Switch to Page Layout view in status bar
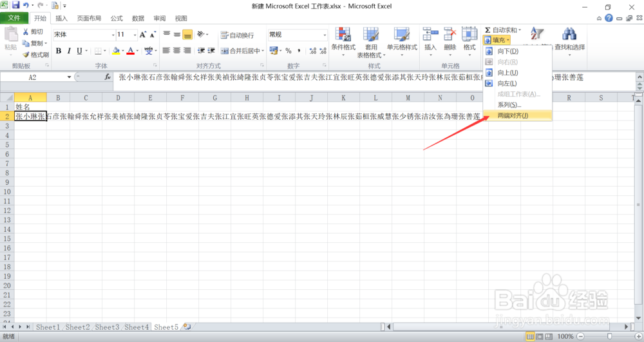This screenshot has height=342, width=644. coord(540,337)
